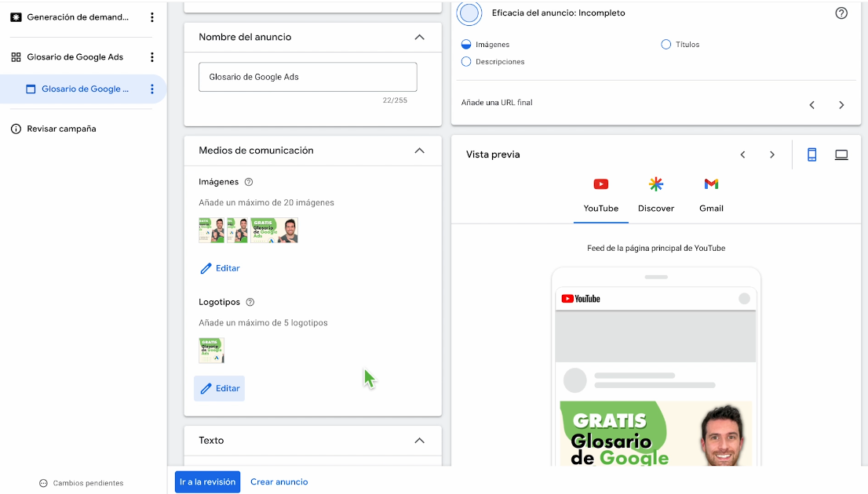The width and height of the screenshot is (868, 494).
Task: Click Cambios pendientes text
Action: pyautogui.click(x=88, y=483)
